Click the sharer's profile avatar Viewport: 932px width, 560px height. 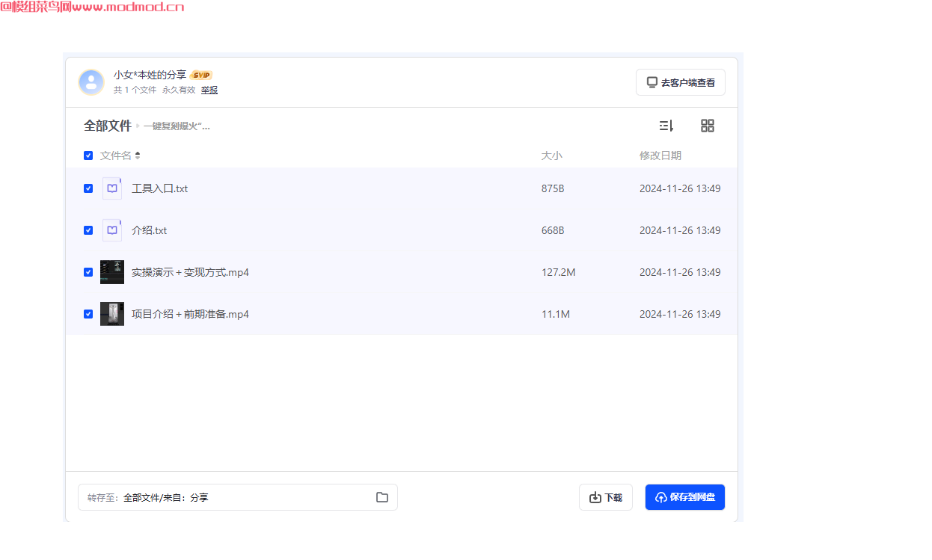91,82
